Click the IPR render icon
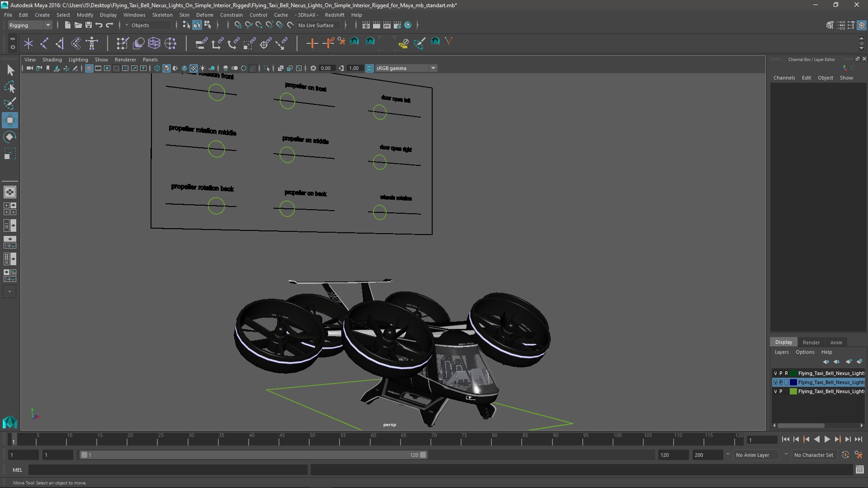The width and height of the screenshot is (868, 488). point(387,25)
